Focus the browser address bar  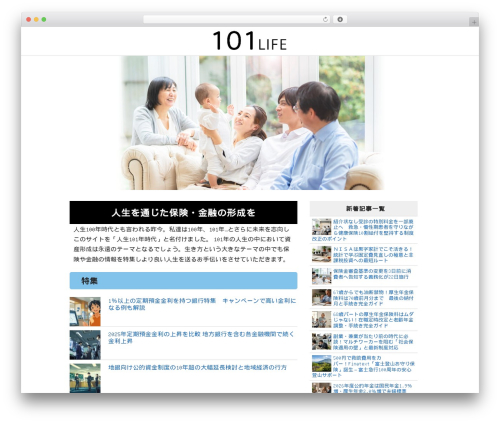coord(236,20)
